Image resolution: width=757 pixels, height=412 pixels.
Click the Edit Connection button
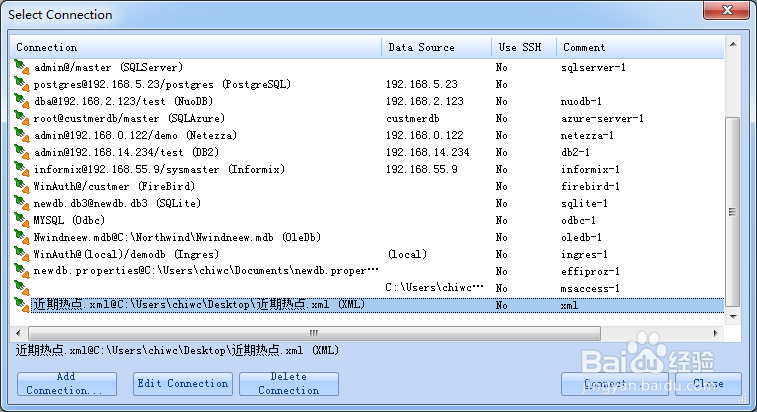[x=182, y=384]
